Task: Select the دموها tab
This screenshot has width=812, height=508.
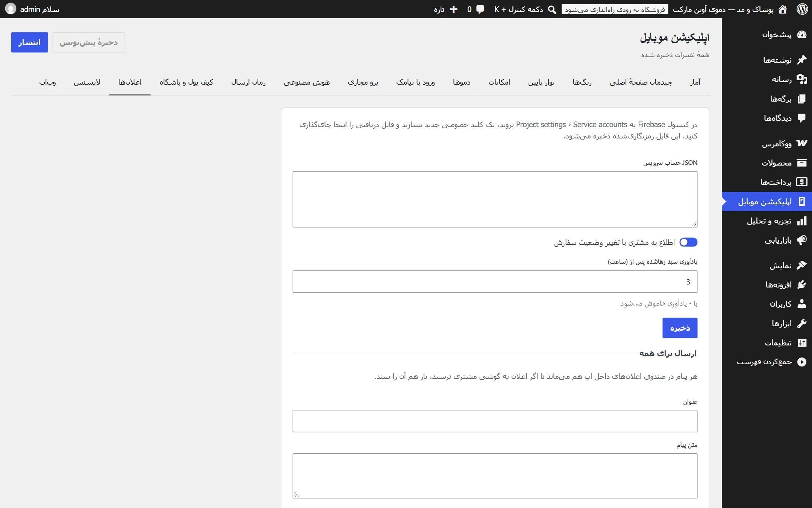Action: [462, 82]
